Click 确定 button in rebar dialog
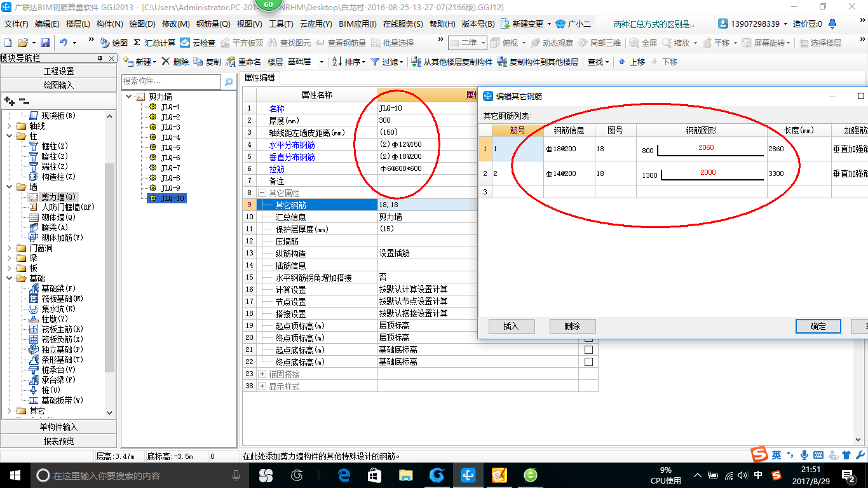Image resolution: width=868 pixels, height=488 pixels. pos(818,326)
